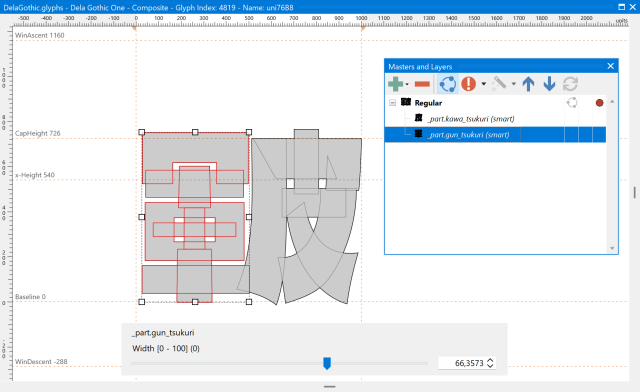Select the Regular master row
Screen dimensions: 640x392
point(495,102)
